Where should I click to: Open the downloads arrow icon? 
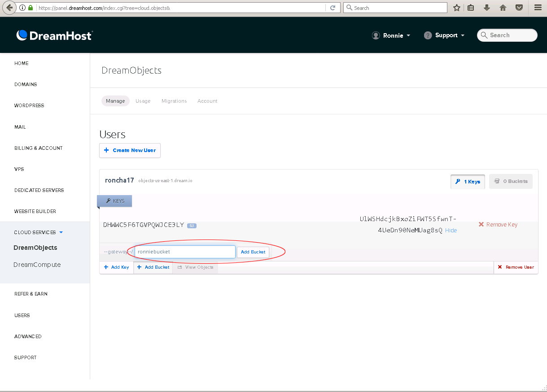(487, 8)
